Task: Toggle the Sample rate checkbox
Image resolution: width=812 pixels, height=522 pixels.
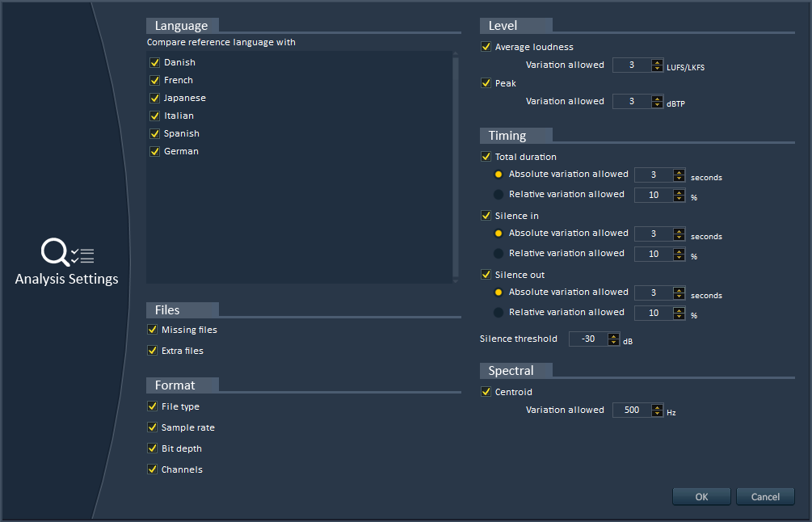Action: (152, 427)
